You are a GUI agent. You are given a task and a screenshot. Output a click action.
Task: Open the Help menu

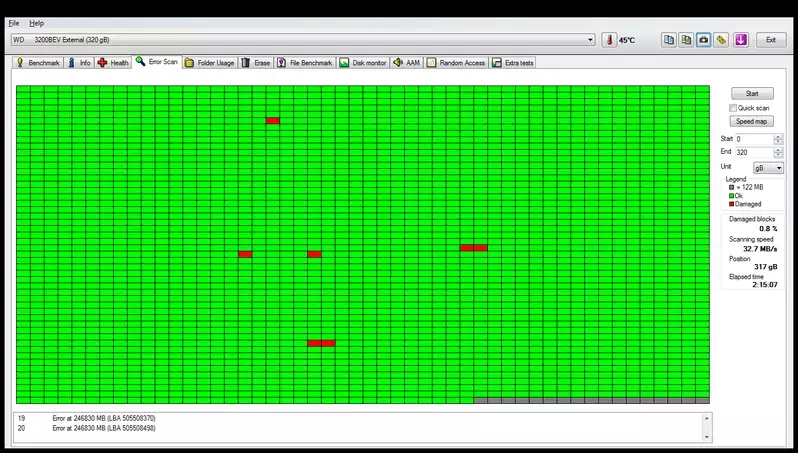36,23
